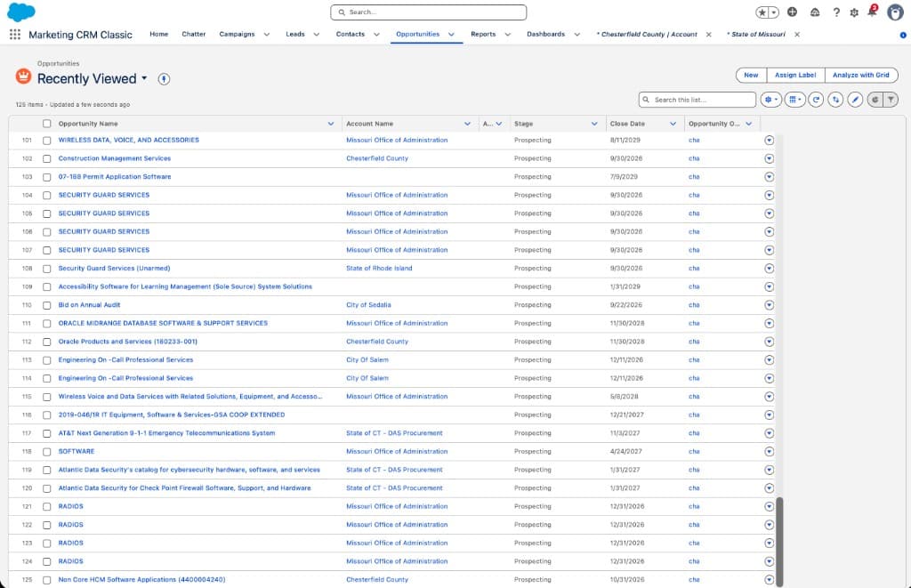Check the Non Core HCM Software Applications row
The height and width of the screenshot is (588, 911).
click(47, 580)
